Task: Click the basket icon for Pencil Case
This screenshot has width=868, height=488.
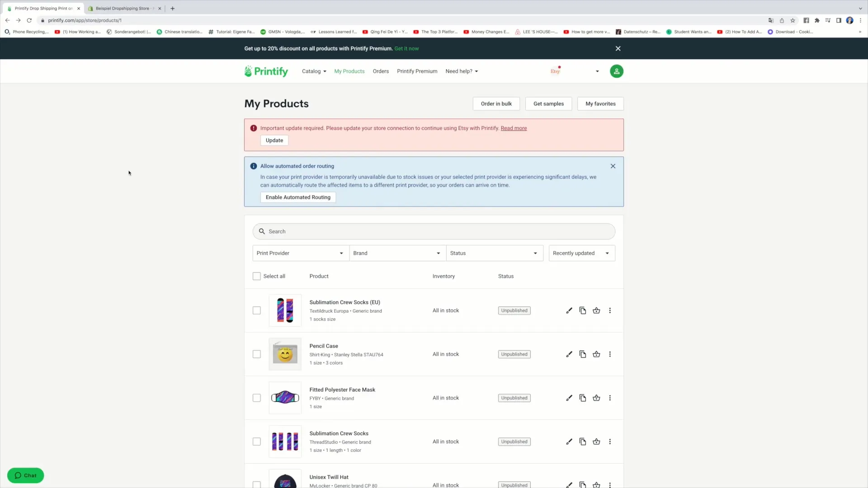Action: (x=596, y=354)
